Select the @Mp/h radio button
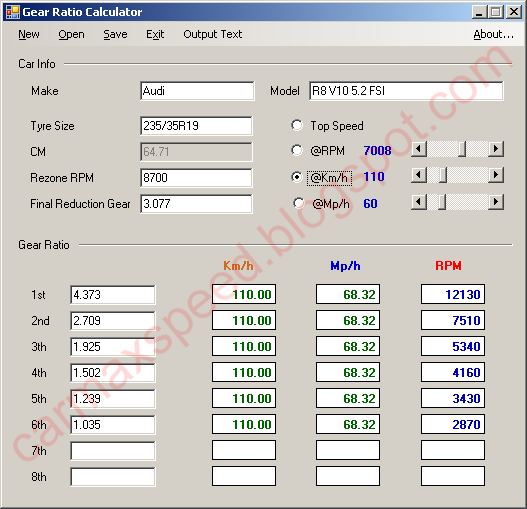 coord(298,203)
